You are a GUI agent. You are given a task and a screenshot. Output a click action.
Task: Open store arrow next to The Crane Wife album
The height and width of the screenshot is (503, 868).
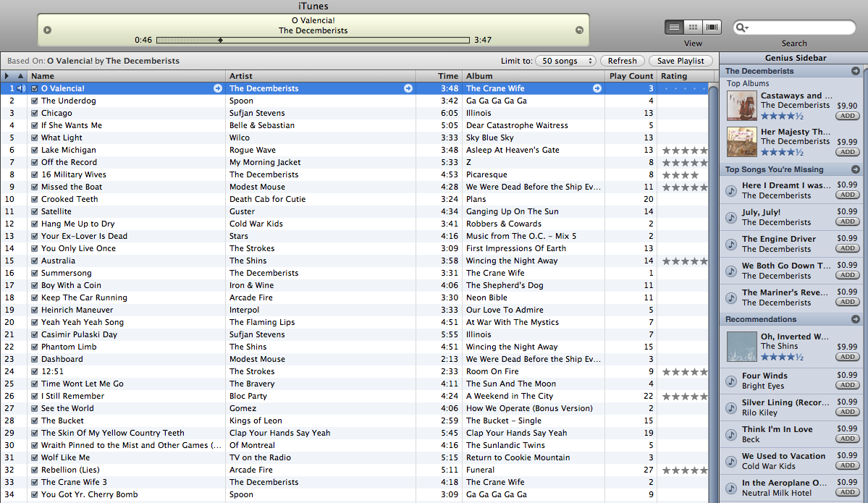597,88
